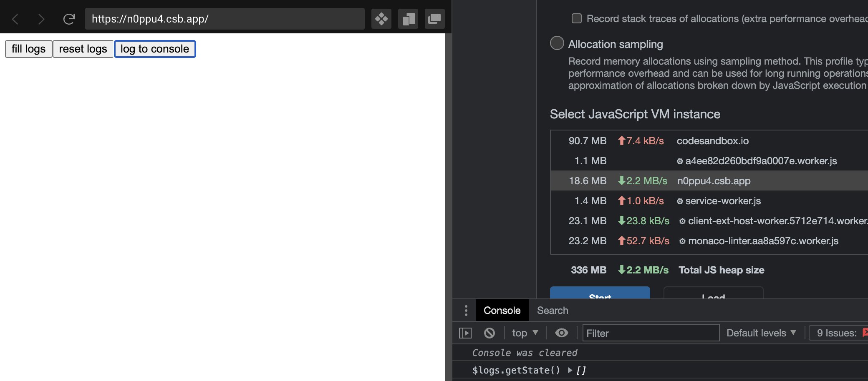The image size is (868, 381).
Task: Go forward in the preview browser
Action: [x=41, y=19]
